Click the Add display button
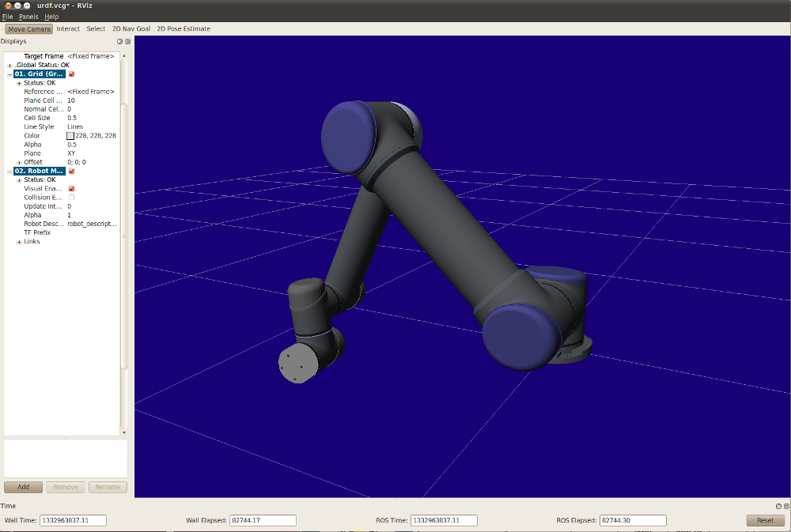This screenshot has width=791, height=532. [23, 488]
